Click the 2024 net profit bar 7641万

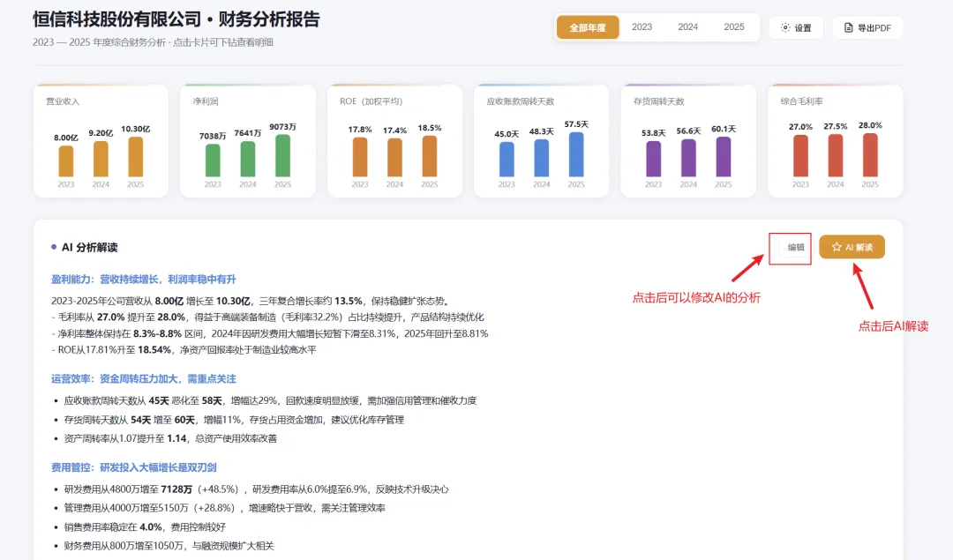(248, 159)
